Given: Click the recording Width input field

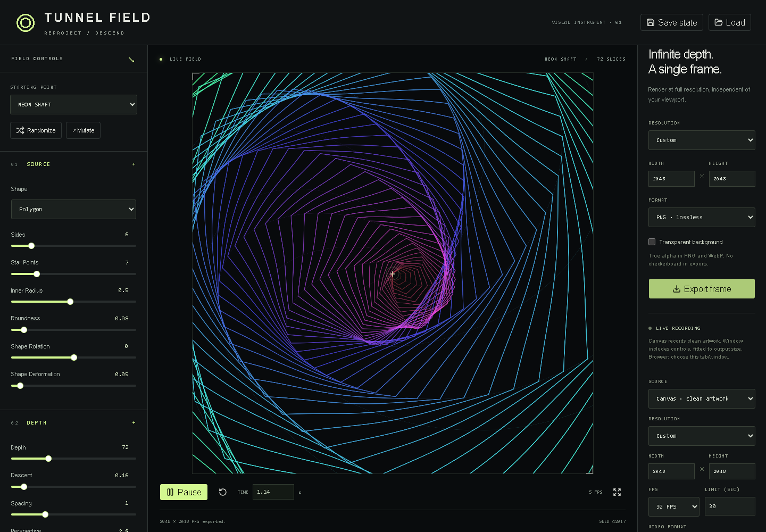Looking at the screenshot, I should click(671, 471).
